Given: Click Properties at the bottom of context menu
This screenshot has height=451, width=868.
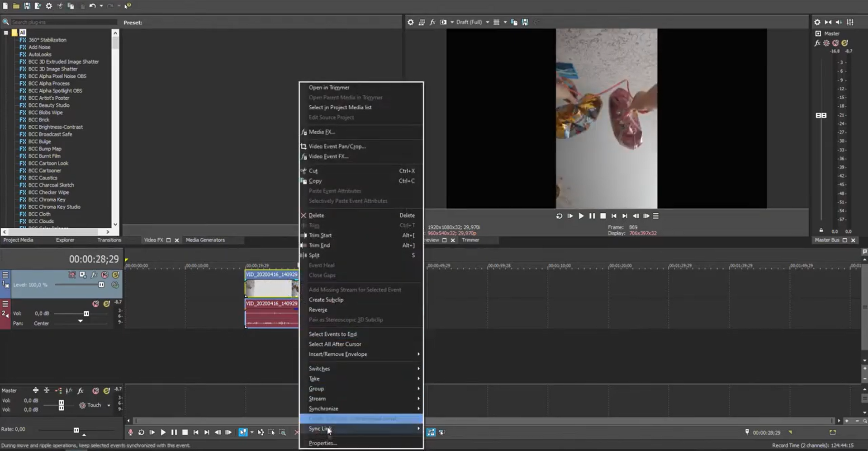Looking at the screenshot, I should coord(323,443).
